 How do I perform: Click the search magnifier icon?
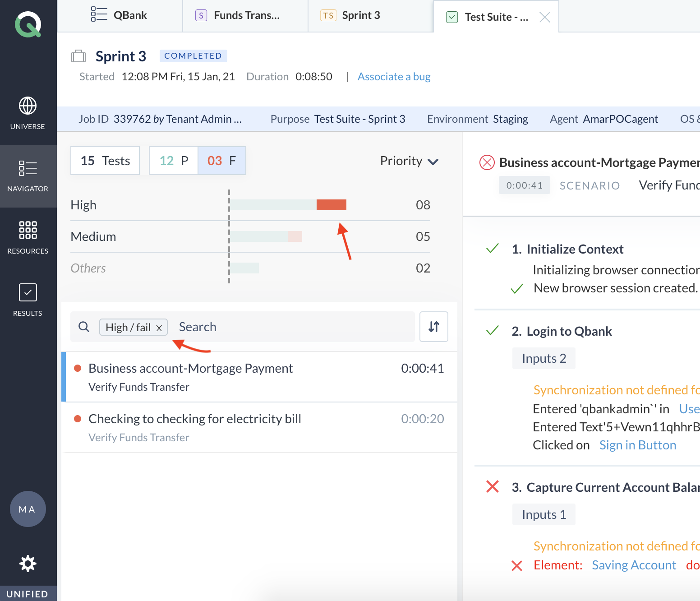84,327
